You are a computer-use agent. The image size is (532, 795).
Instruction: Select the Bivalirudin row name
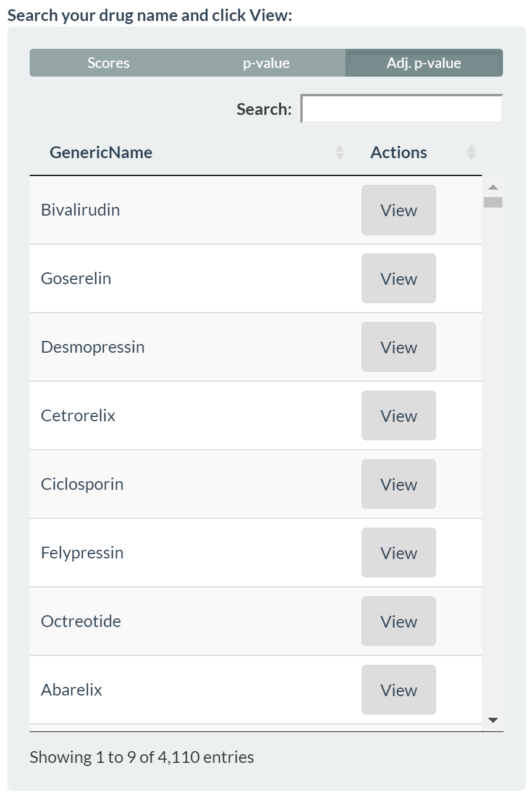click(80, 210)
